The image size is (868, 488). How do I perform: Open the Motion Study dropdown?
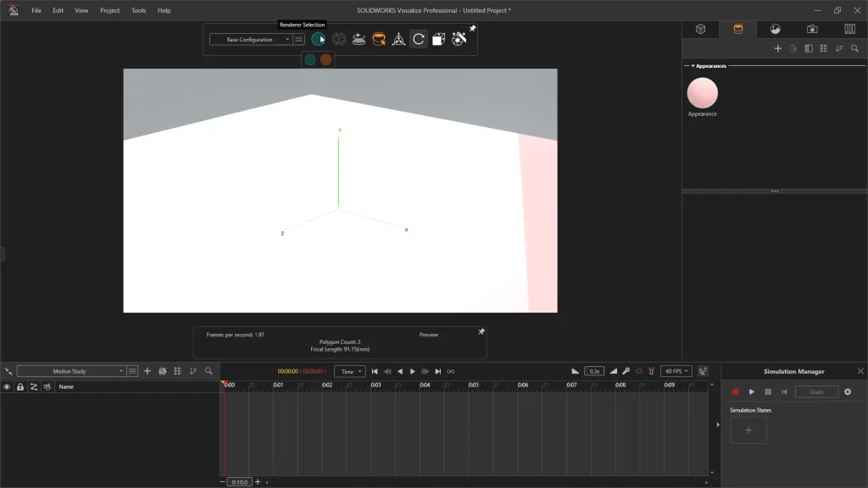(x=71, y=371)
